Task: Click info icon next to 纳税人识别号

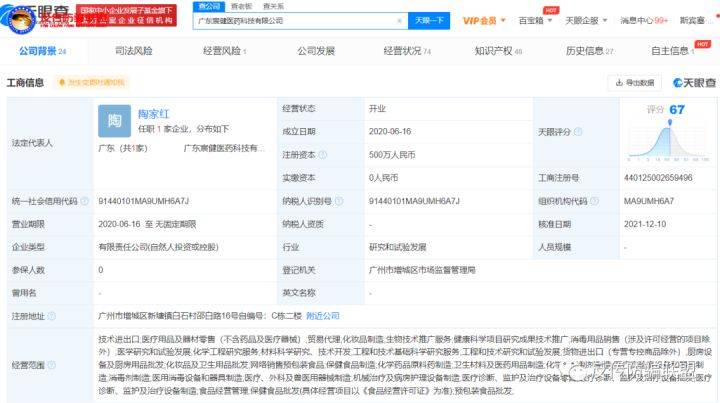Action: click(339, 201)
